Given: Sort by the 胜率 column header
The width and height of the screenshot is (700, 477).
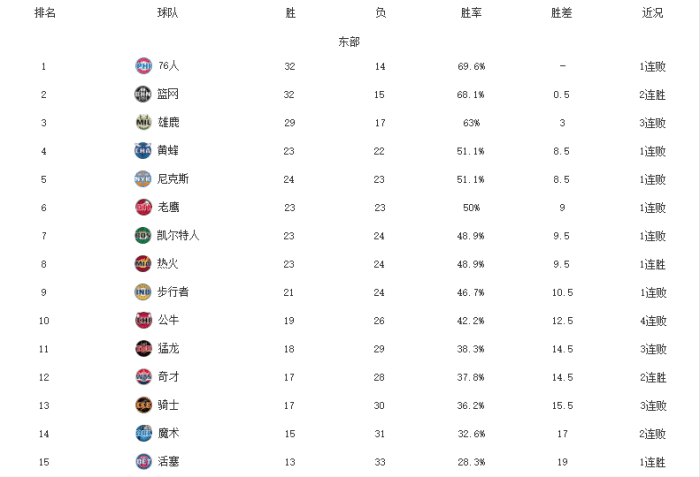Looking at the screenshot, I should pos(471,14).
